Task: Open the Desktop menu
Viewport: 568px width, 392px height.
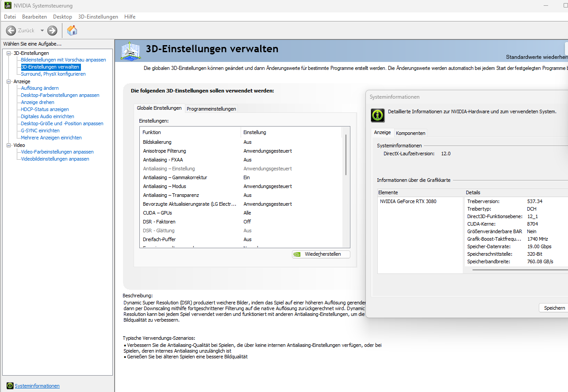Action: point(62,17)
